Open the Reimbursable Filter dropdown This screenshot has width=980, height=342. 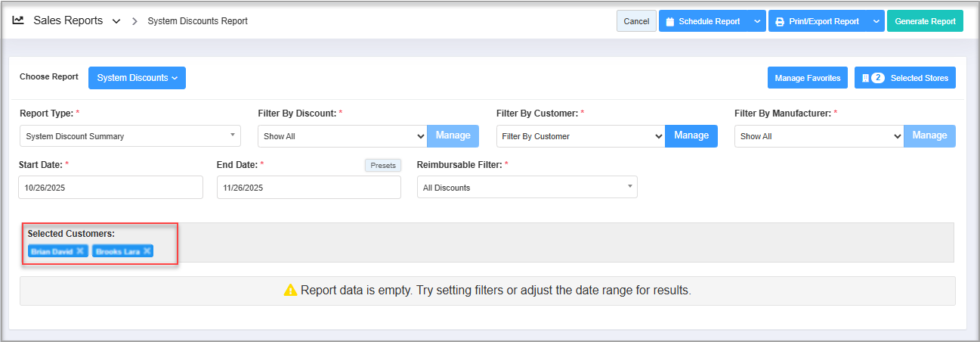pos(527,188)
